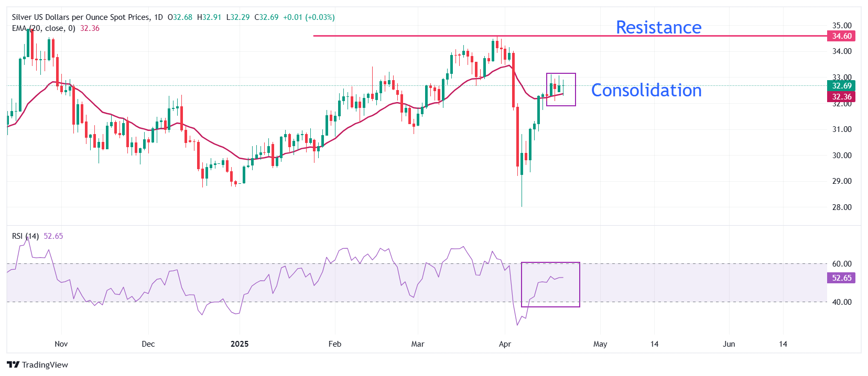Click the Nov label on the time axis
The width and height of the screenshot is (868, 376).
(x=61, y=344)
